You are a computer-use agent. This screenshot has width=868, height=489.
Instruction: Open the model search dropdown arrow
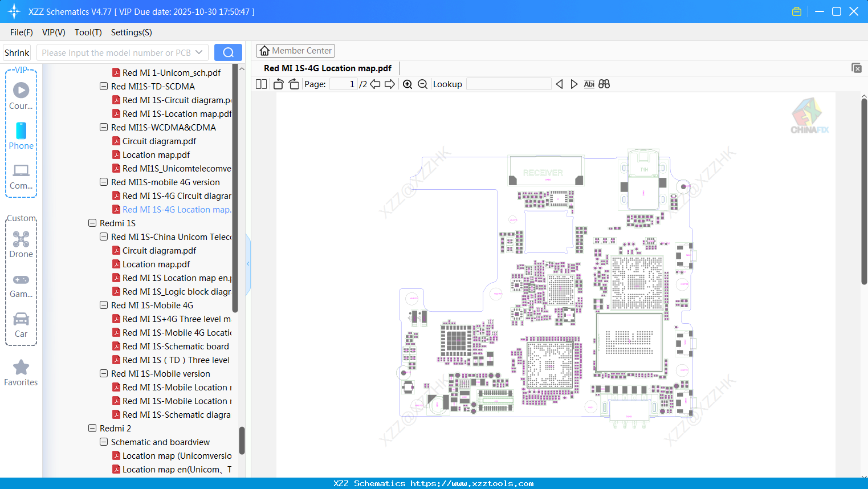pos(199,52)
